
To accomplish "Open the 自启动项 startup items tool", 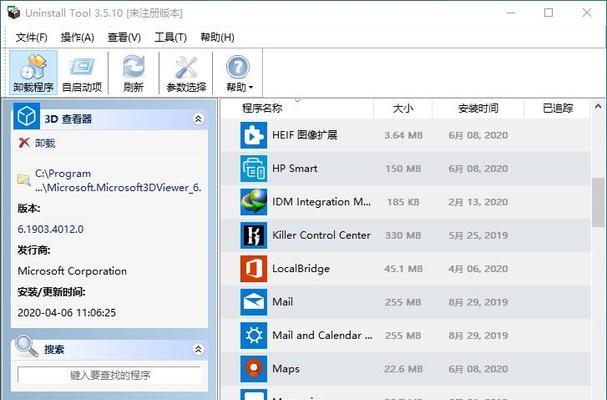I will 82,72.
